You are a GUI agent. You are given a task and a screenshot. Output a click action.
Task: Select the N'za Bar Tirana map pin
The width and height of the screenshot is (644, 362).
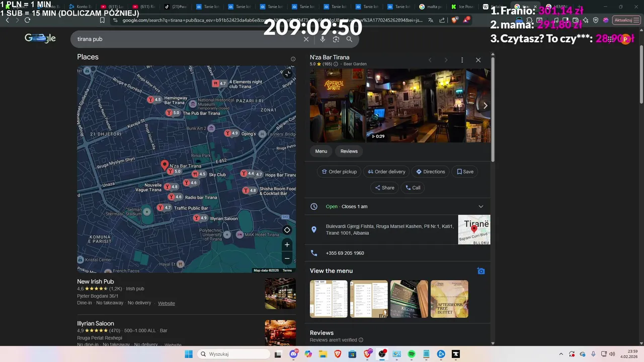point(165,164)
